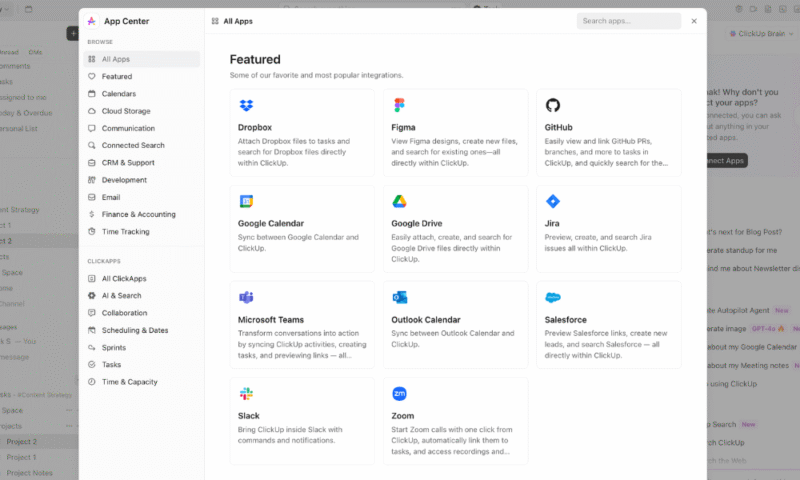800x480 pixels.
Task: Open the Microsoft Teams card title
Action: (270, 320)
